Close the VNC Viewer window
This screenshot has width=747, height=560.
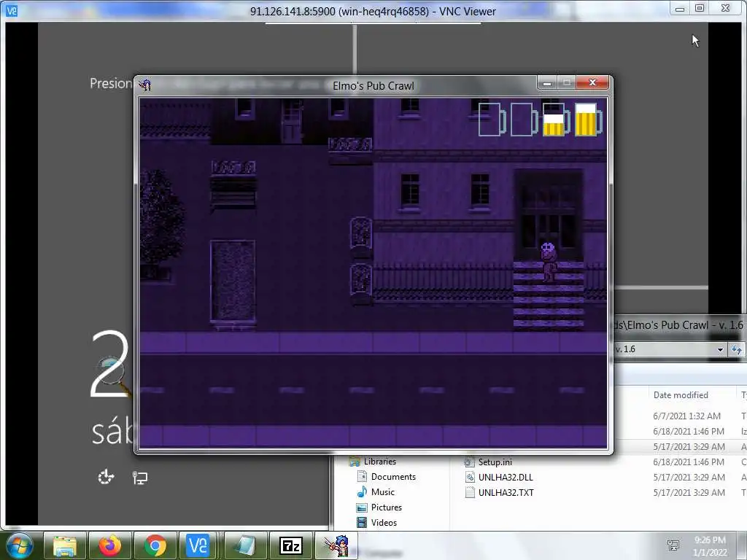tap(725, 8)
